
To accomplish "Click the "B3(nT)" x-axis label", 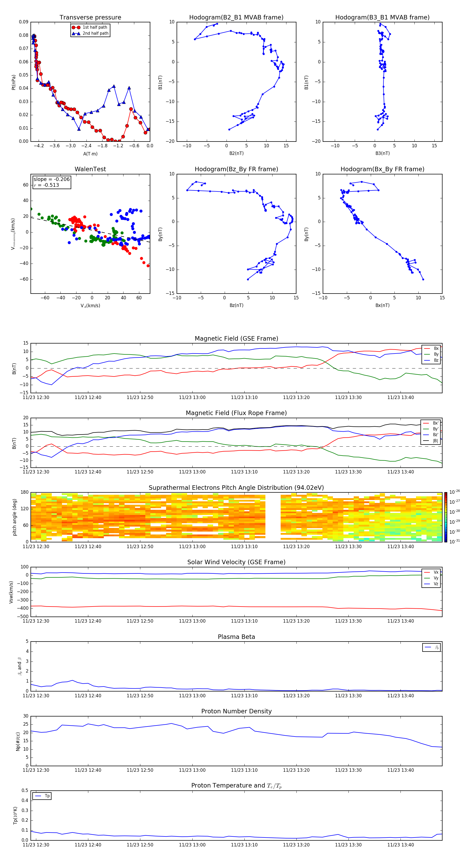I will point(382,154).
